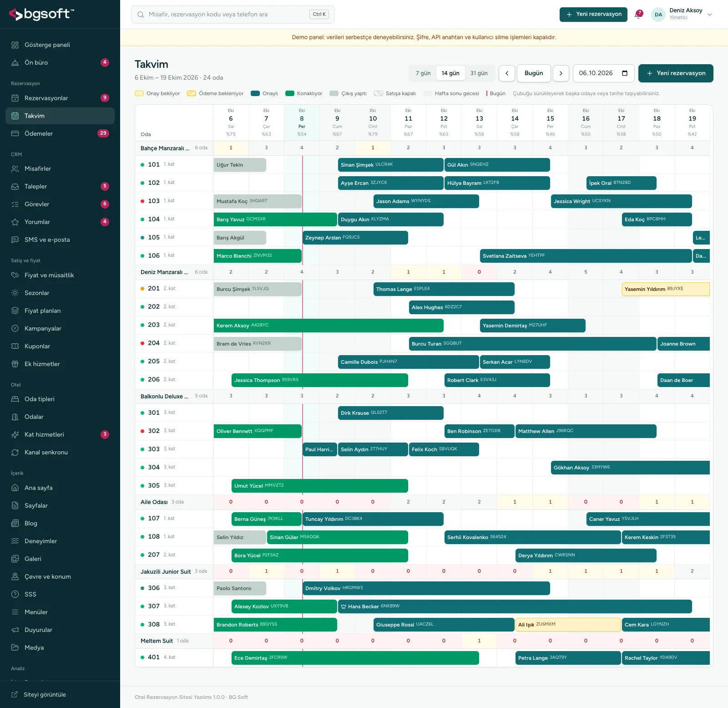Click the Yorumlar star icon

15,222
